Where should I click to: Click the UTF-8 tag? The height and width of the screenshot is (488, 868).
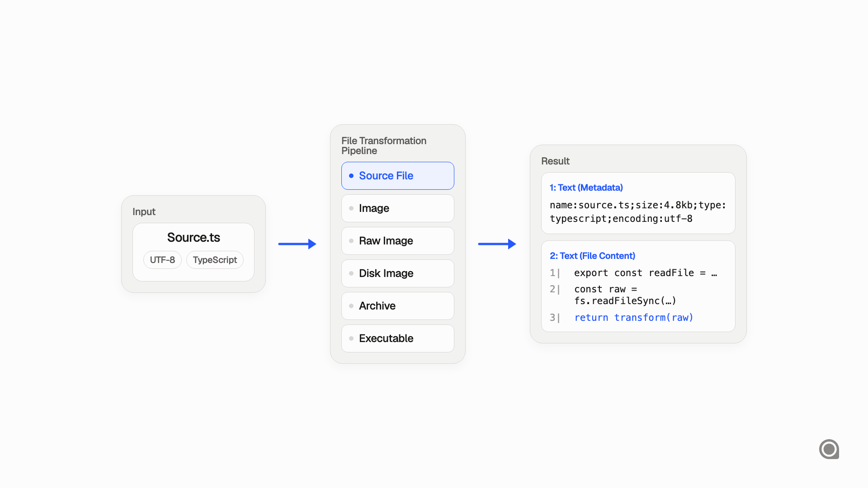click(x=162, y=260)
